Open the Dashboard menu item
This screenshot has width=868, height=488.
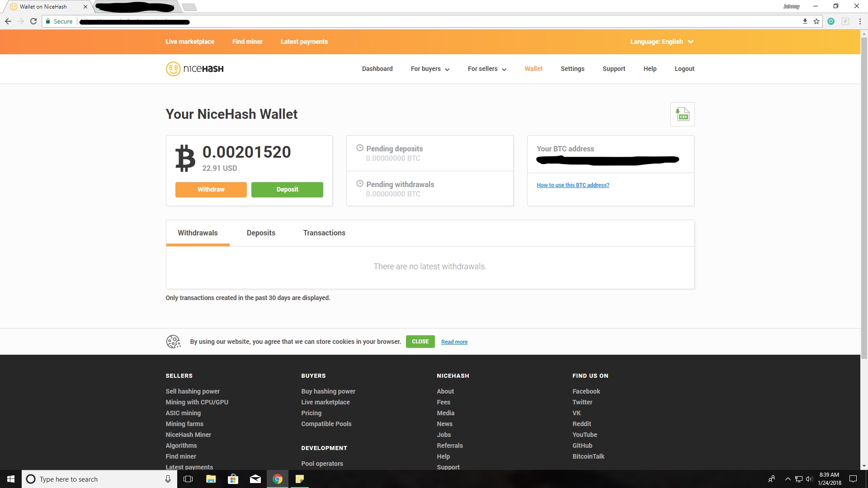(377, 69)
